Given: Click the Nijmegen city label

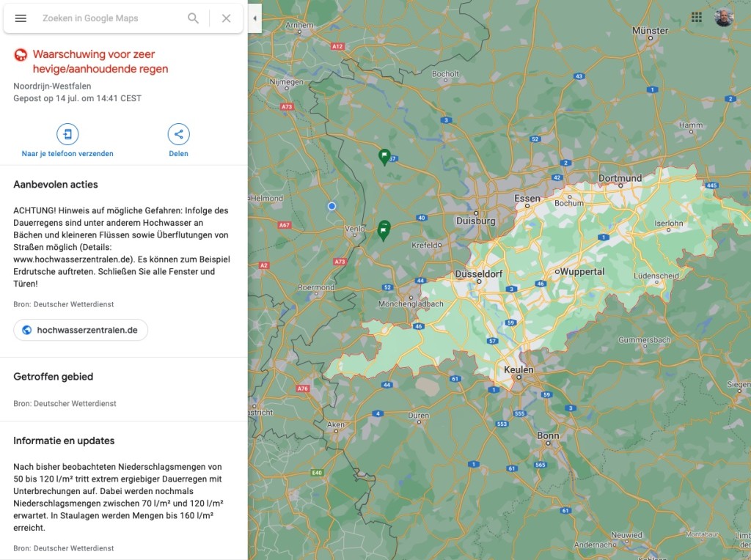Looking at the screenshot, I should click(287, 82).
